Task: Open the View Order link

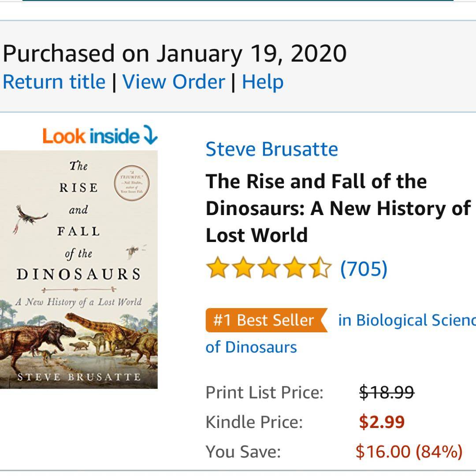Action: 174,82
